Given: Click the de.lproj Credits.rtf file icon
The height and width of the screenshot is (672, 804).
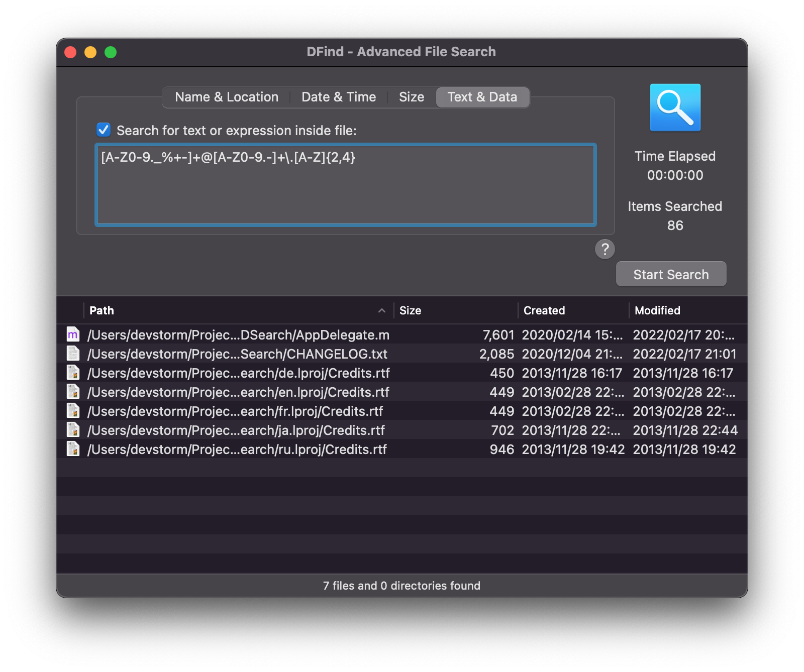Looking at the screenshot, I should click(x=73, y=373).
